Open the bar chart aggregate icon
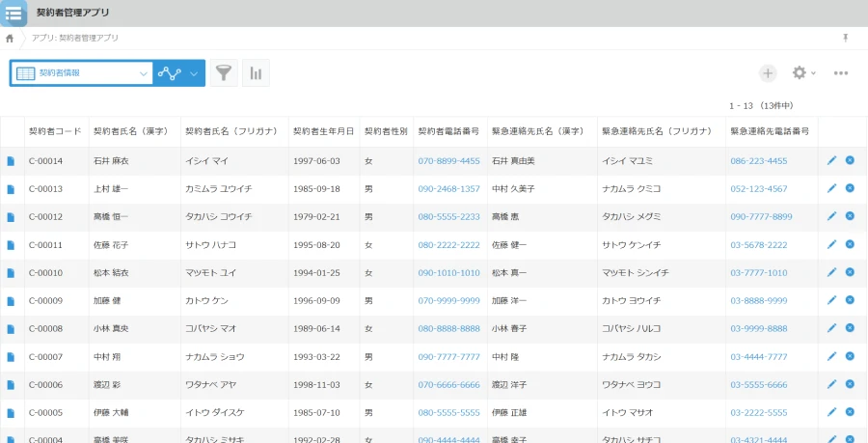The image size is (868, 443). point(256,73)
